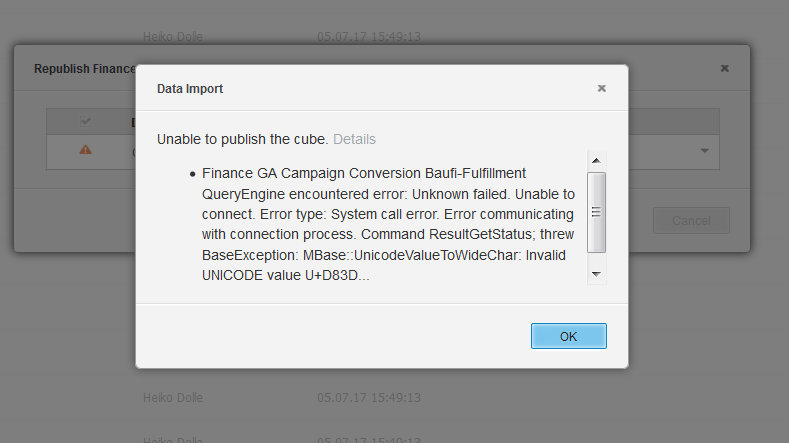This screenshot has width=789, height=443.
Task: Click the QueryEngine error message text
Action: [388, 225]
